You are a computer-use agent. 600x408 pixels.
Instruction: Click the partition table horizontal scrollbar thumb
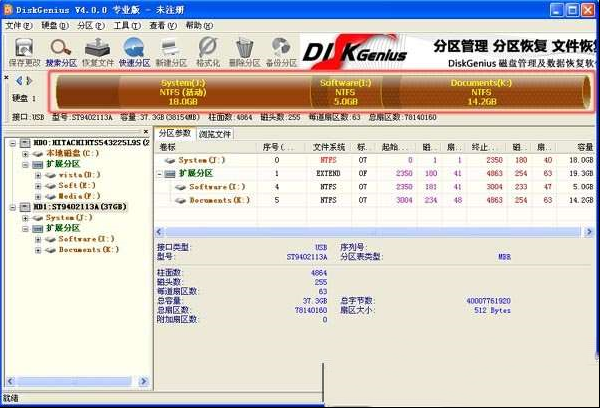click(x=373, y=232)
